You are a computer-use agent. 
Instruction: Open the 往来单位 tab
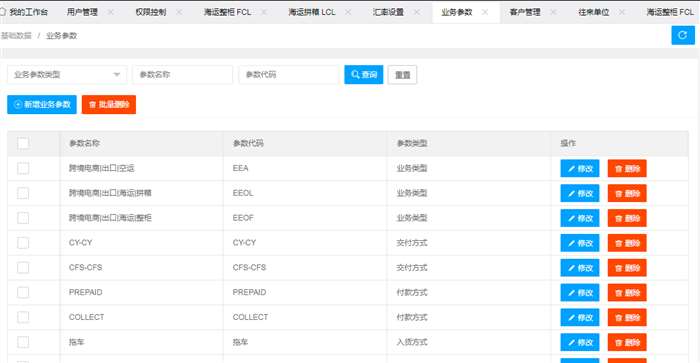594,12
